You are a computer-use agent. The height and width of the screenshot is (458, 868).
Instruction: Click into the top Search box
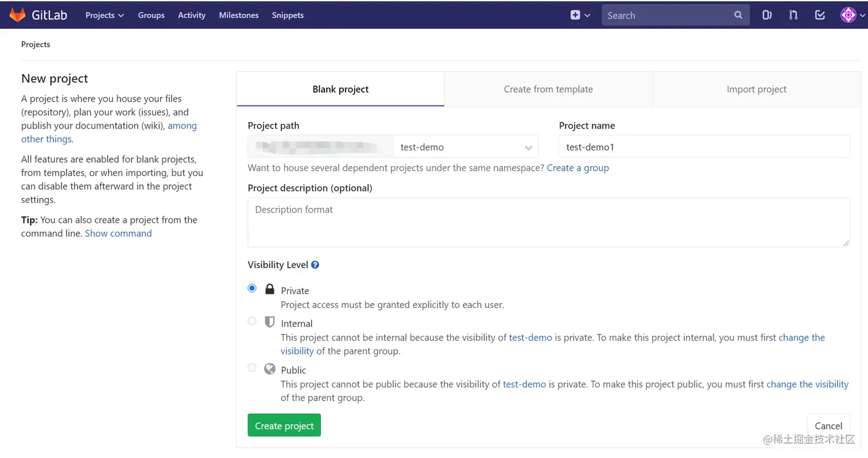pyautogui.click(x=676, y=15)
